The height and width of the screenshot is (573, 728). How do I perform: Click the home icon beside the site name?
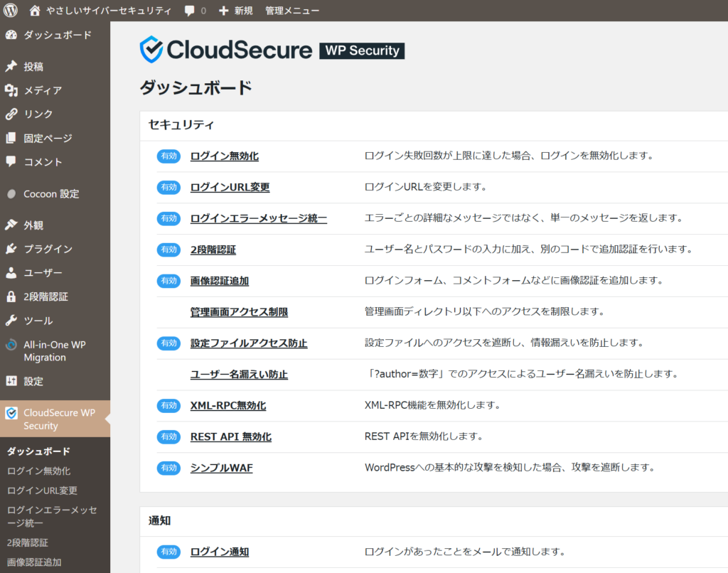coord(36,11)
